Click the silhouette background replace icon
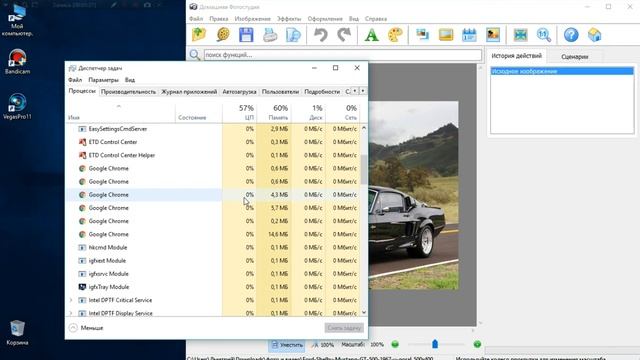Screen dimensions: 640x360 (x=493, y=35)
